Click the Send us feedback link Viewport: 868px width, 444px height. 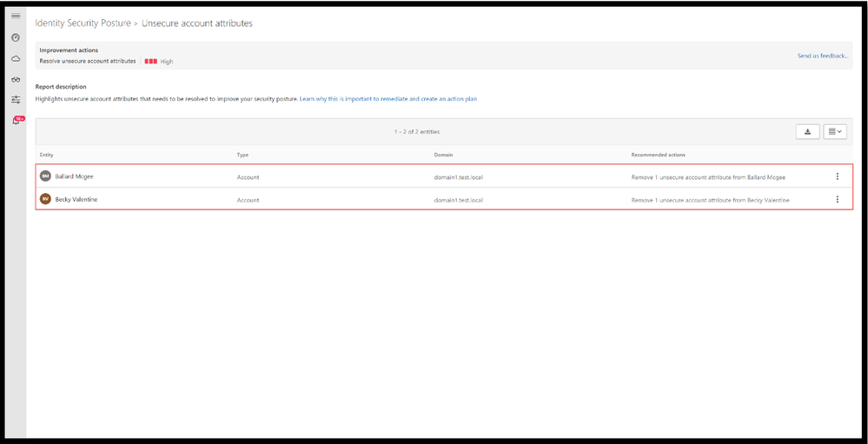(823, 56)
